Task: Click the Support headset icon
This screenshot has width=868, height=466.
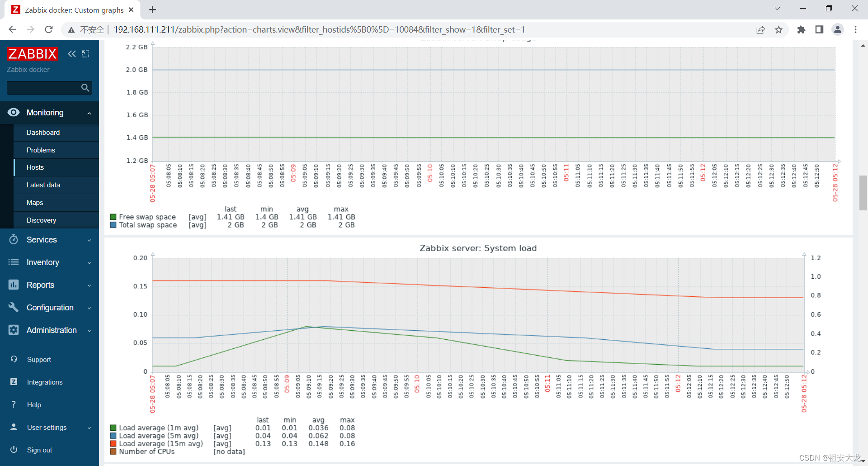Action: [x=14, y=359]
